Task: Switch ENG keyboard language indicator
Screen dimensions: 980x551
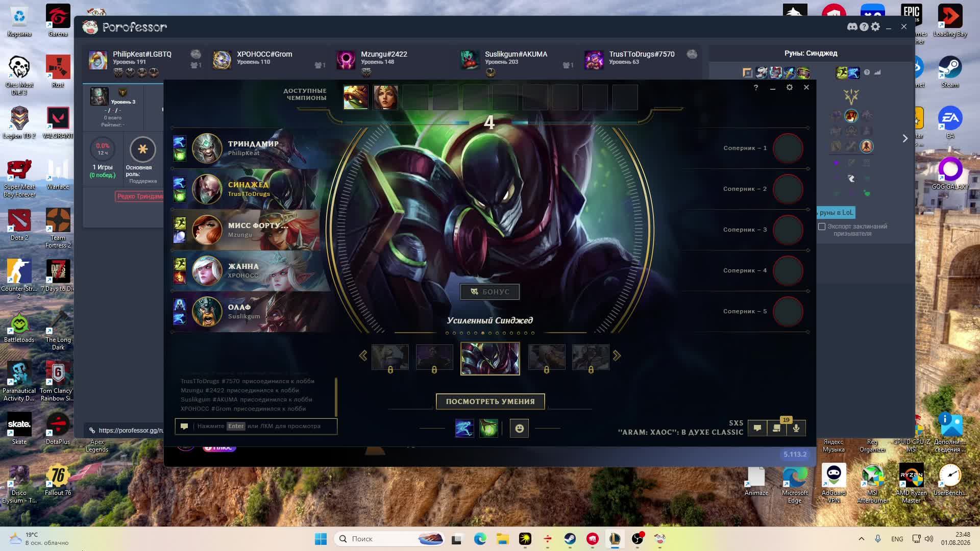Action: (x=897, y=539)
